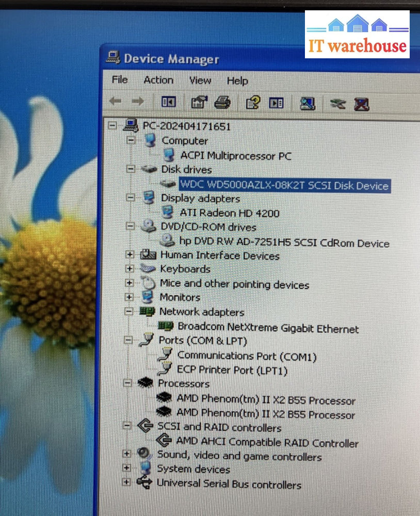Expand the Keyboards category

pos(130,268)
